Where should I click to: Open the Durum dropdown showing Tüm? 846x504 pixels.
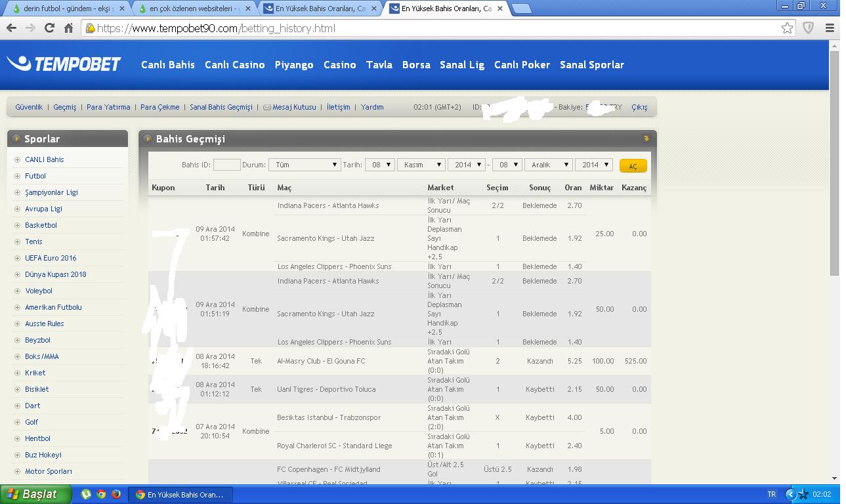304,165
